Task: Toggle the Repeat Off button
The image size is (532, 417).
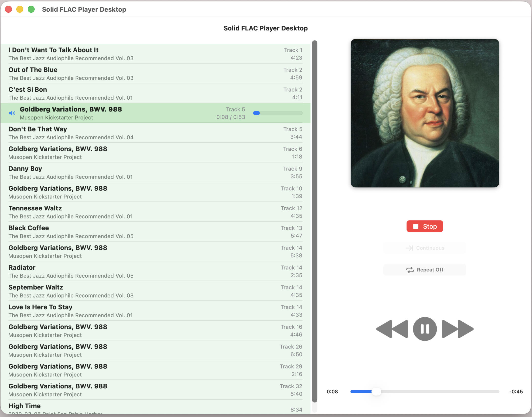Action: click(x=425, y=270)
